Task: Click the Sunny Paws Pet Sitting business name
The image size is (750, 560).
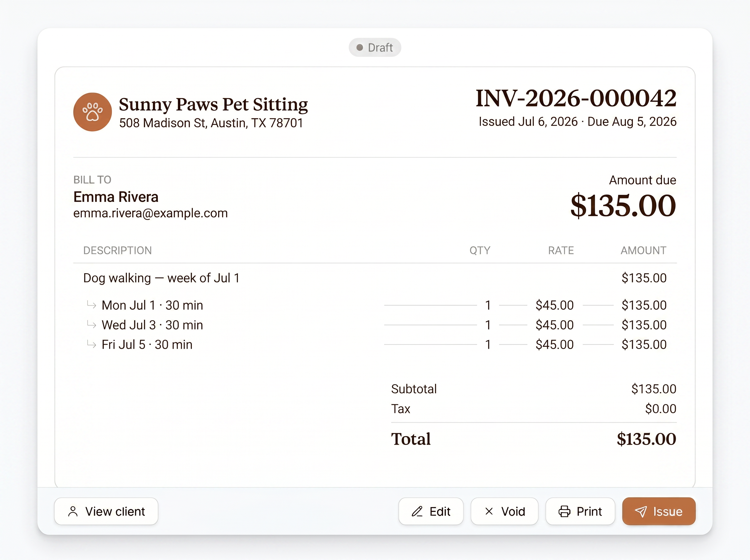Action: tap(213, 104)
